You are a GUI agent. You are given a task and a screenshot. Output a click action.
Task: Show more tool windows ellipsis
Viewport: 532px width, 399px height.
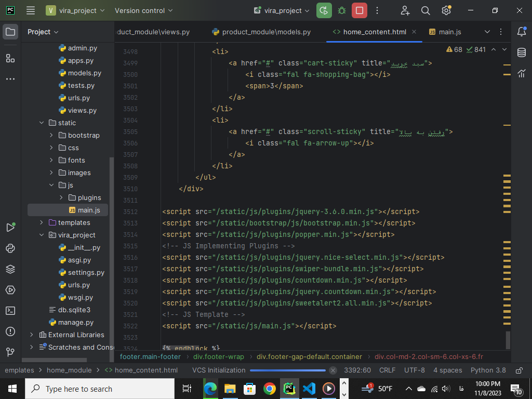coord(10,79)
